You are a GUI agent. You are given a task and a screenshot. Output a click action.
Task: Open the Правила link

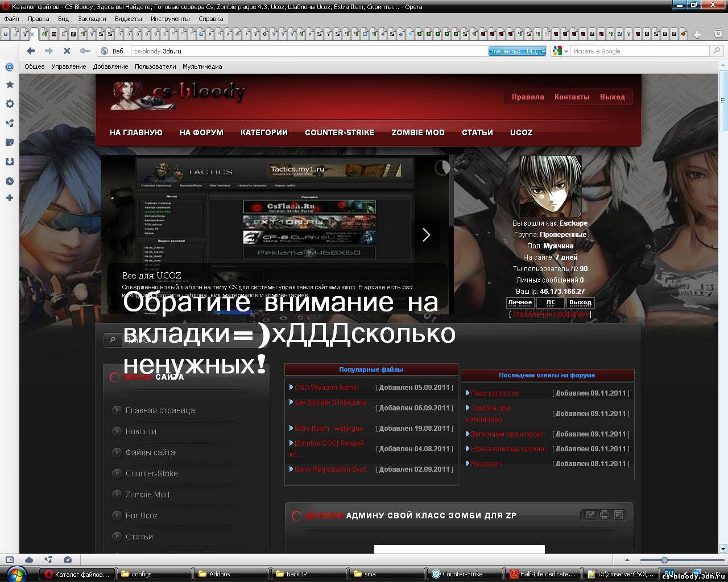[528, 97]
